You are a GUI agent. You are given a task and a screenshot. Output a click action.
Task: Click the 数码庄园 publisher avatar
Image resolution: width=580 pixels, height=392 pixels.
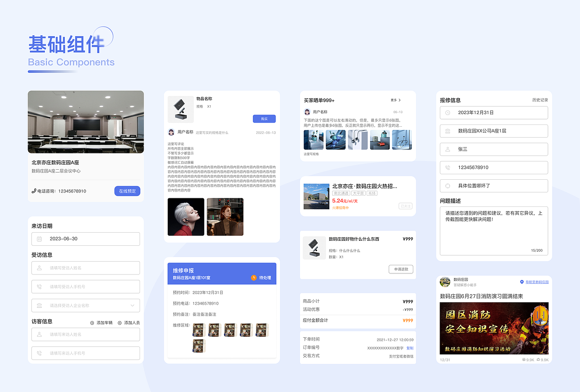click(x=445, y=282)
